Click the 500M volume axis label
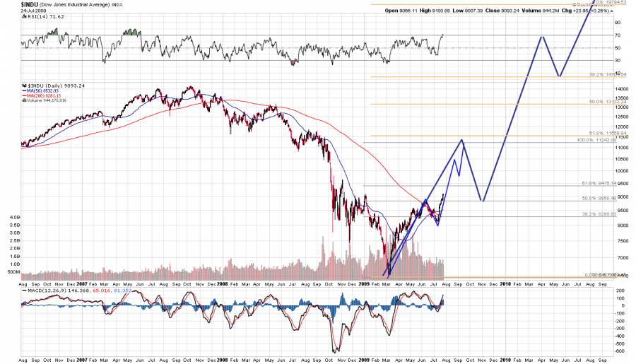The image size is (636, 364). [x=14, y=272]
